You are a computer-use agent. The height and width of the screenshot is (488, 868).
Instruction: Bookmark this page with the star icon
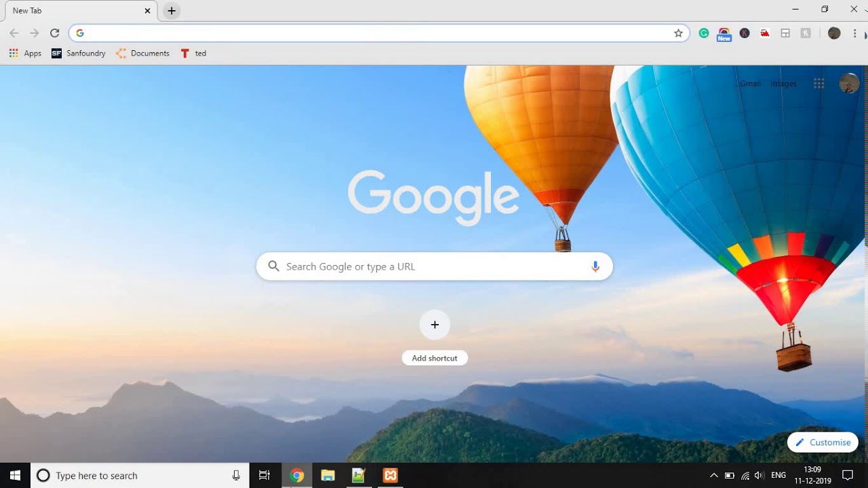point(678,33)
